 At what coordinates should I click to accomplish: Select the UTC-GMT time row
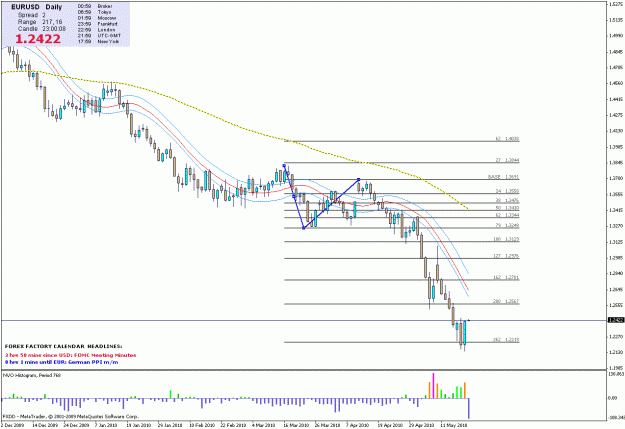pos(99,35)
